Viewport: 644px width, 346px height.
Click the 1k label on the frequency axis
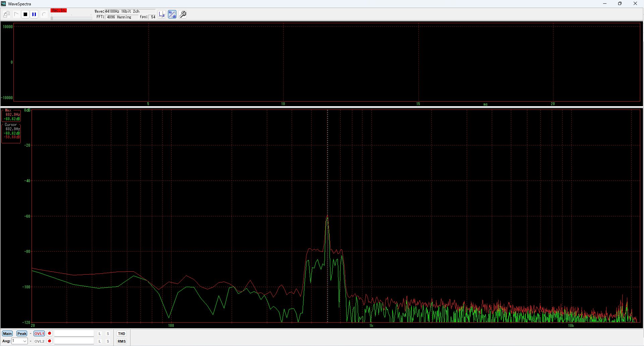371,326
